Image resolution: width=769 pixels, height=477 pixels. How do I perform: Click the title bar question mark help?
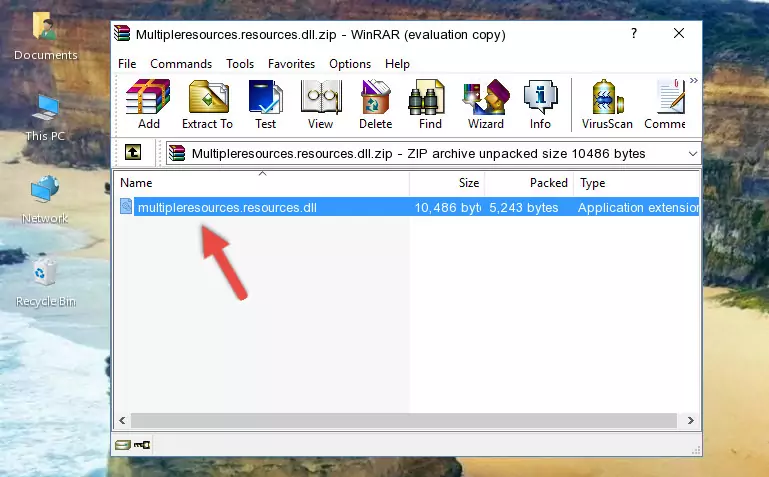[x=634, y=33]
